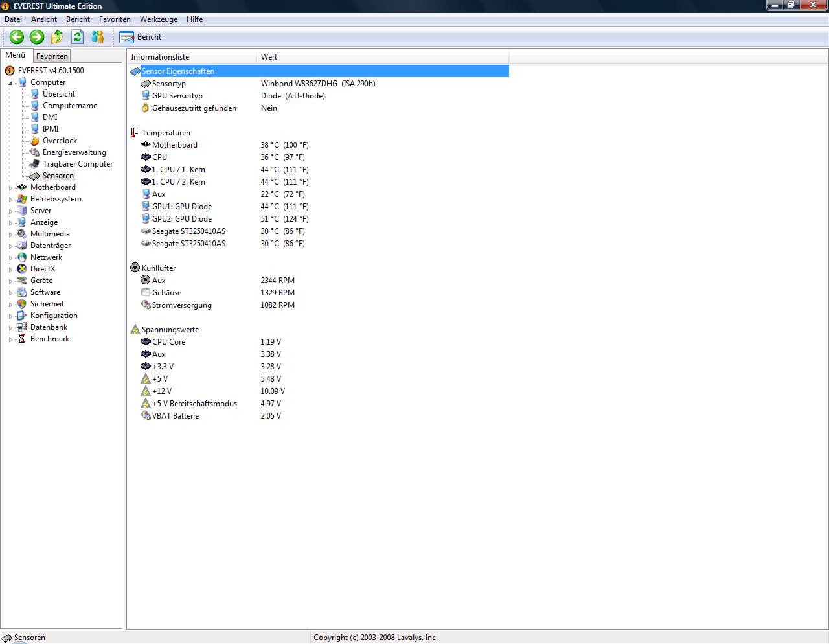Select the GPU2: GPU Diode row
This screenshot has width=829, height=644.
(x=319, y=219)
